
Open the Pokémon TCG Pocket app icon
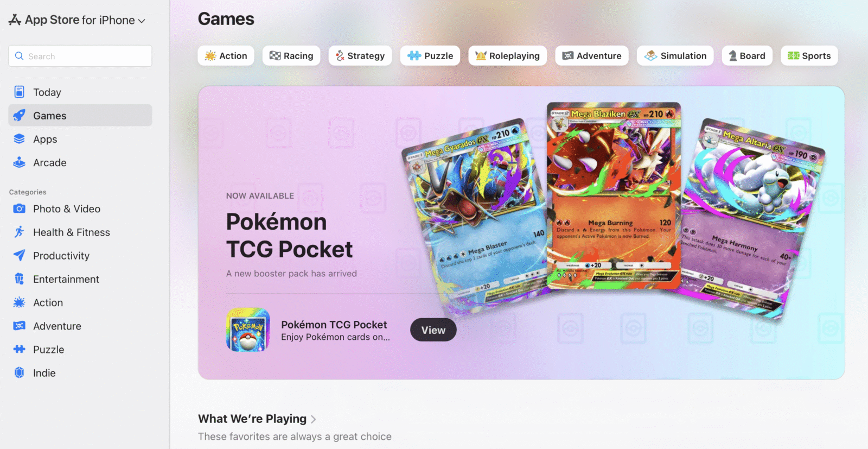(x=248, y=330)
